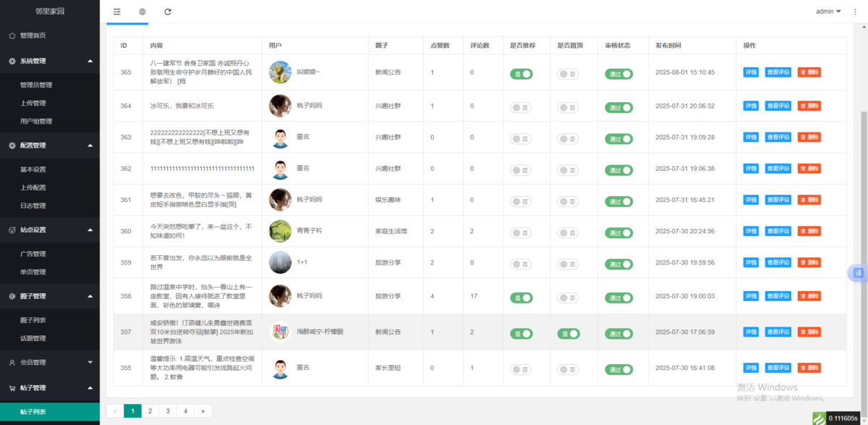Go to page 2 in pagination
This screenshot has width=868, height=425.
[150, 411]
